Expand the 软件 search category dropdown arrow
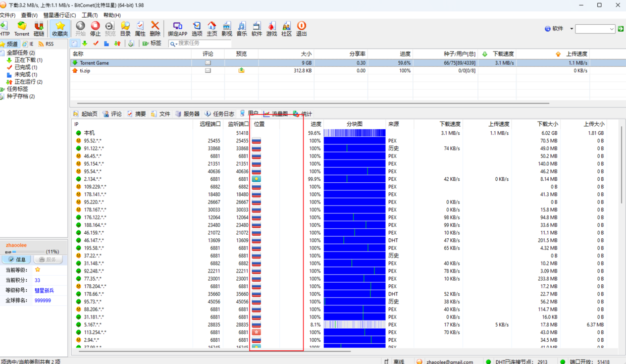The height and width of the screenshot is (364, 626). click(x=571, y=29)
